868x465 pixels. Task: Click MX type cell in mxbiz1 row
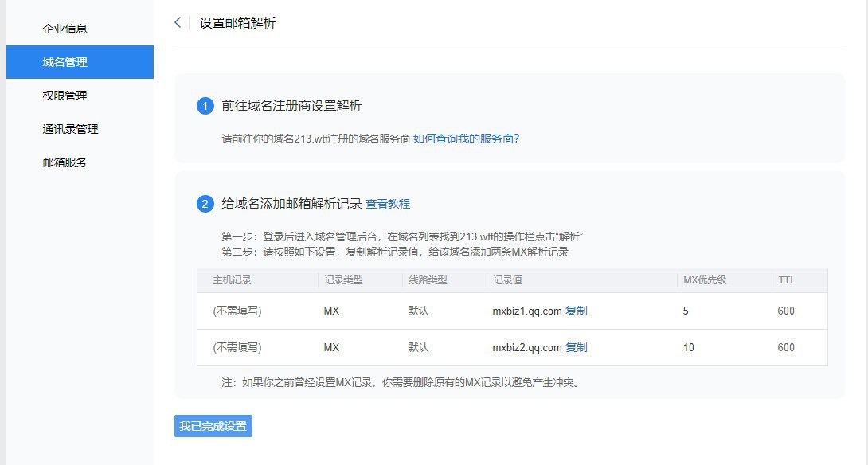331,311
